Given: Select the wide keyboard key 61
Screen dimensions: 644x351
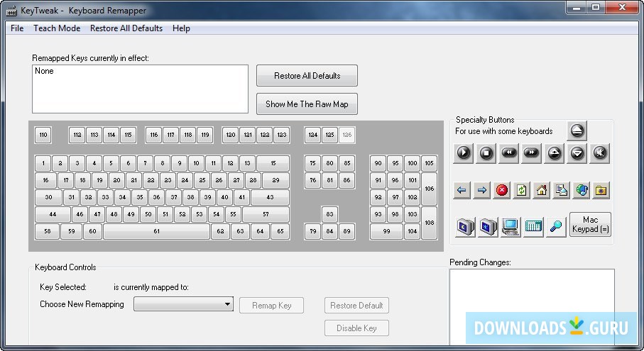Looking at the screenshot, I should point(156,231).
